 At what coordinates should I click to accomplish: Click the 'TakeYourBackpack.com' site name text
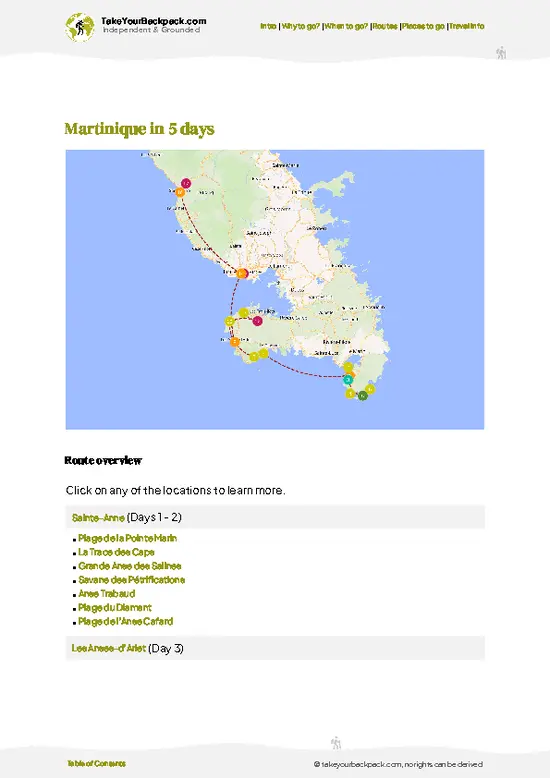pyautogui.click(x=153, y=21)
